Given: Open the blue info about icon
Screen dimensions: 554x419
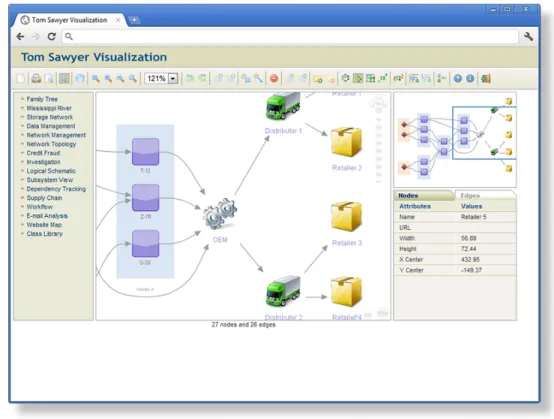Looking at the screenshot, I should 470,78.
